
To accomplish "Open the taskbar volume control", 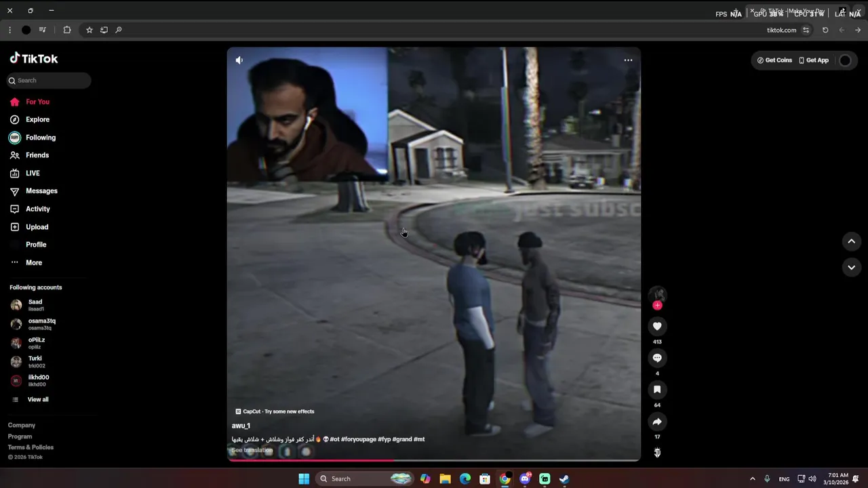I will [812, 479].
